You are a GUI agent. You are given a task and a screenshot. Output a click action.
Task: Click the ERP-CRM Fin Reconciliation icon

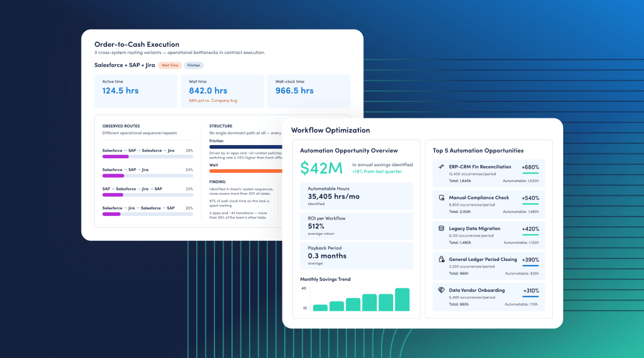point(441,166)
